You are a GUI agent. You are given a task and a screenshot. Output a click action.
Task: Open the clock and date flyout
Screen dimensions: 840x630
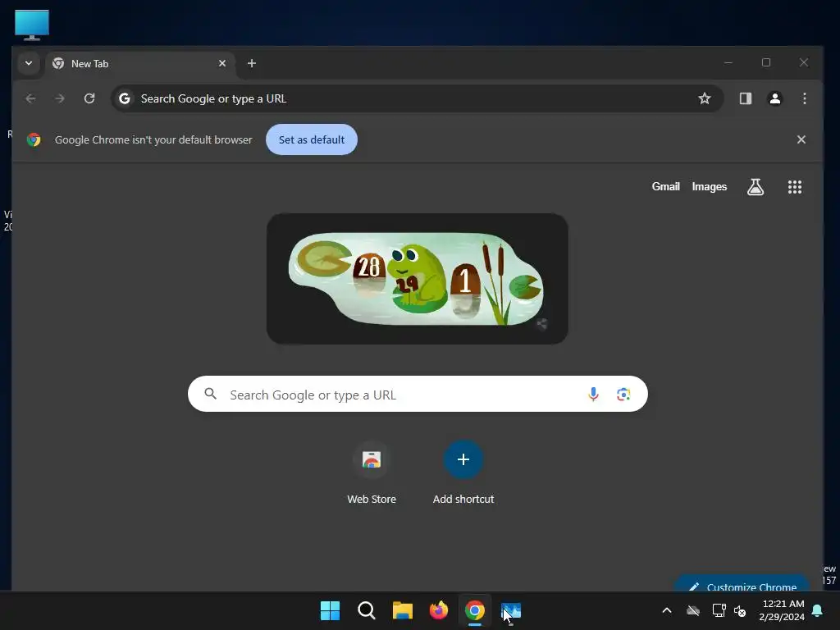pos(782,610)
